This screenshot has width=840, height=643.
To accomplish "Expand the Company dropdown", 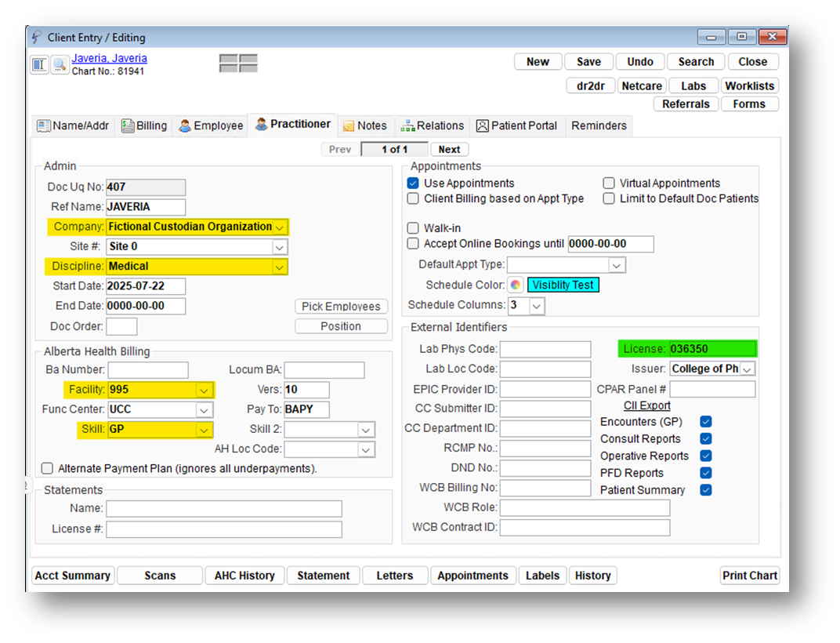I will [280, 227].
